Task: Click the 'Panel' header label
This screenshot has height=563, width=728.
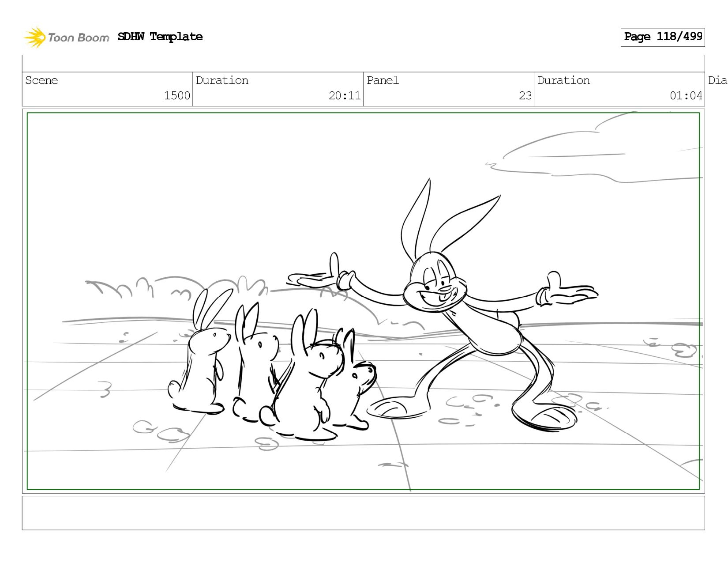Action: 383,80
